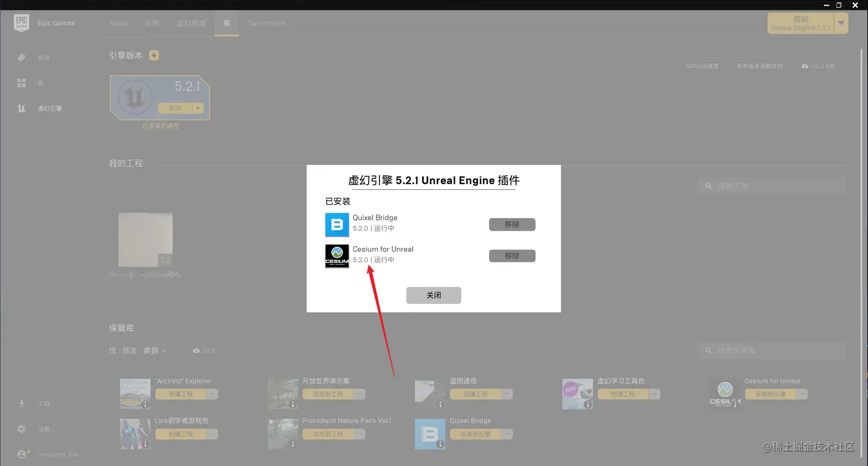Click 安装到引擎 for vault Quixel Bridge
The height and width of the screenshot is (466, 868).
point(476,434)
